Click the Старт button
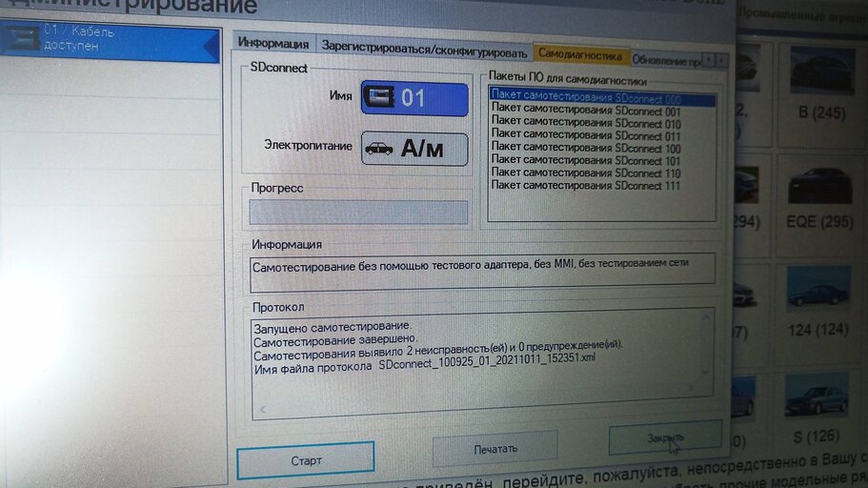 [x=306, y=460]
